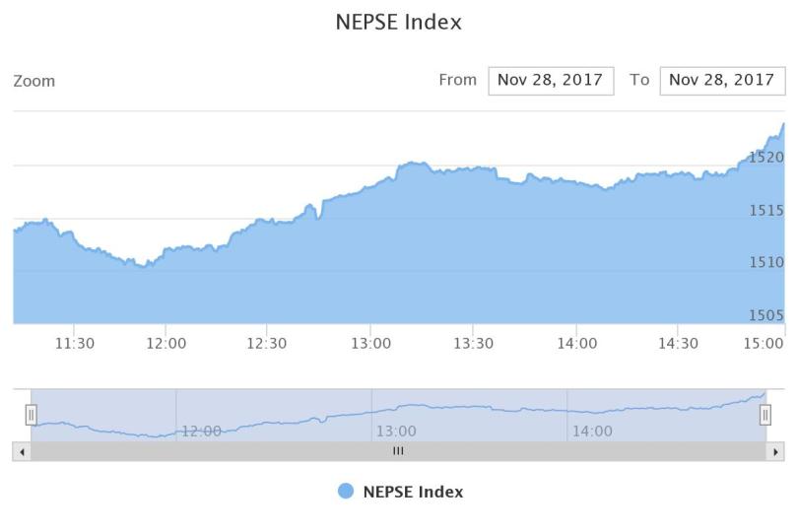Click the blue NEPSE Index legend marker
Screen dimensions: 798x532
(x=345, y=492)
